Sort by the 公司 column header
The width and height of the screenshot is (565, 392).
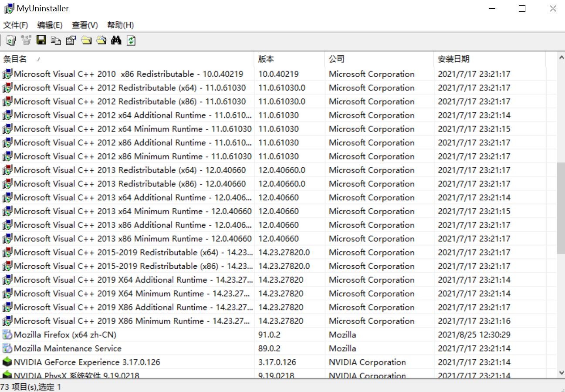(379, 59)
